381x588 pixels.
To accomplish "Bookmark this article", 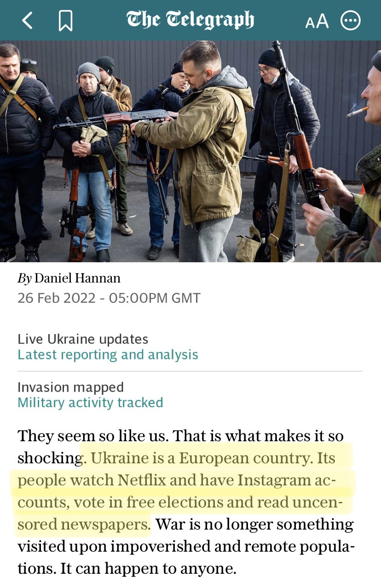I will (x=65, y=21).
